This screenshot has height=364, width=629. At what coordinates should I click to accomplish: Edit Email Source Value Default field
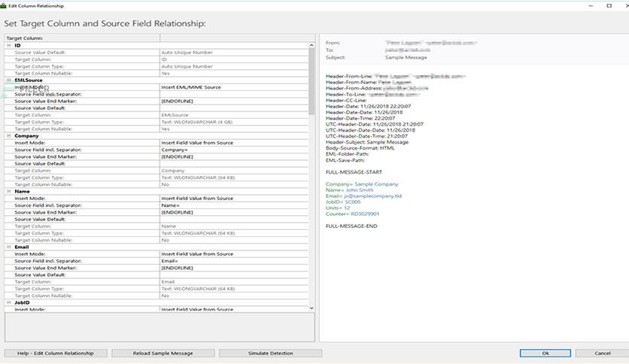[x=234, y=275]
